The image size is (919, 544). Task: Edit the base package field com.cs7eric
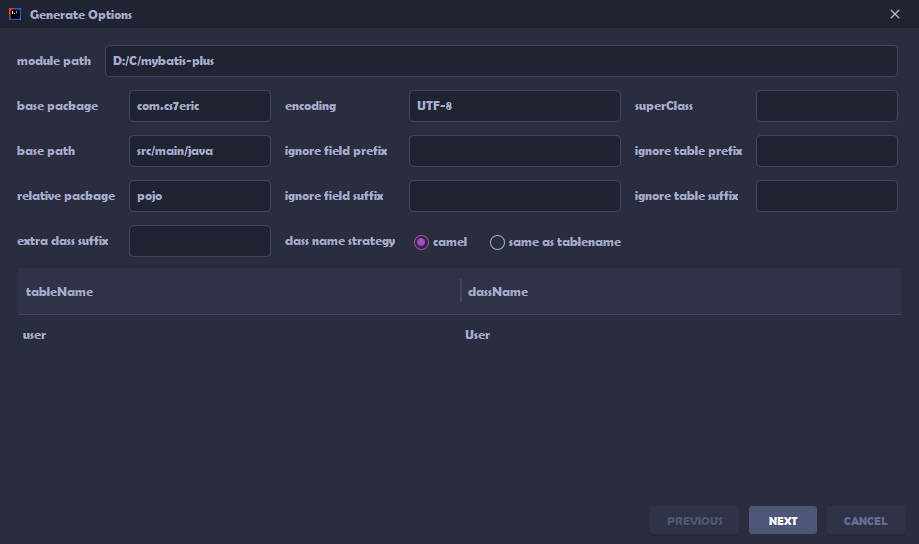click(200, 106)
